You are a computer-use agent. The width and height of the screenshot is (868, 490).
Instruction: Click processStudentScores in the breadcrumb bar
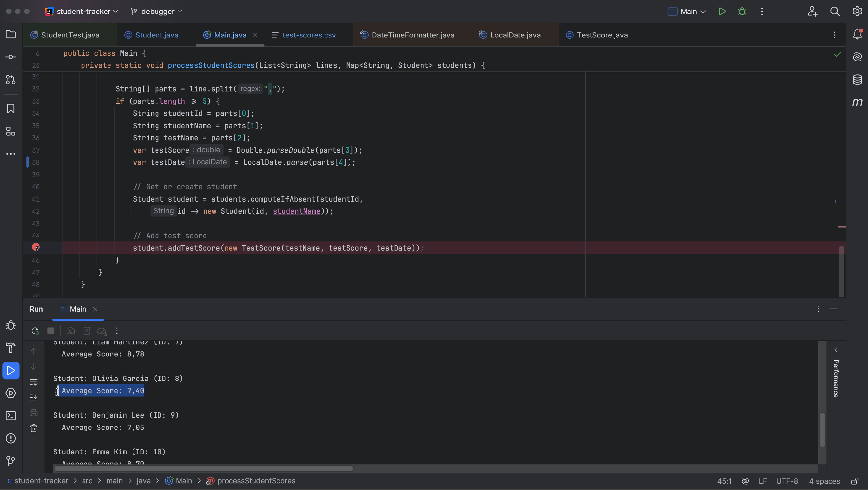[256, 481]
